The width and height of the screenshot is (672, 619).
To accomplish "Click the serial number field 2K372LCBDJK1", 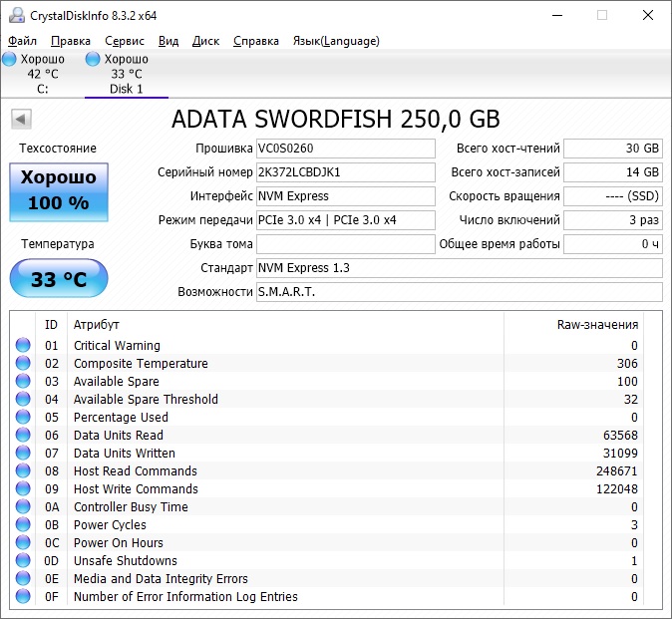I will click(345, 172).
